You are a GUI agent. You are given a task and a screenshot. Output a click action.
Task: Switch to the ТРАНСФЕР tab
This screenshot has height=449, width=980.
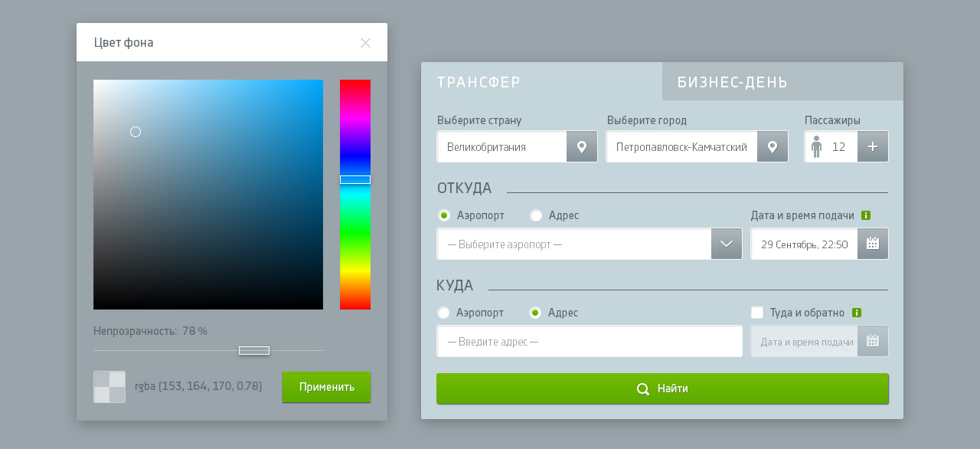pos(541,82)
